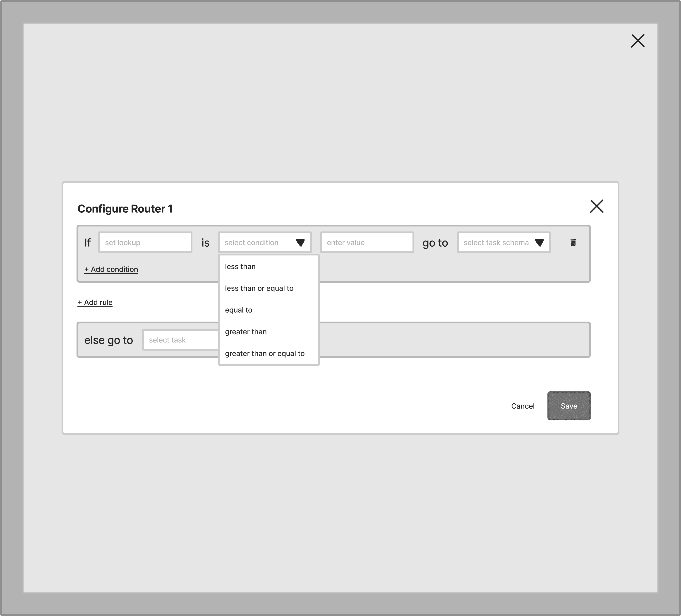This screenshot has height=616, width=681.
Task: Open the select condition dropdown
Action: click(x=264, y=242)
